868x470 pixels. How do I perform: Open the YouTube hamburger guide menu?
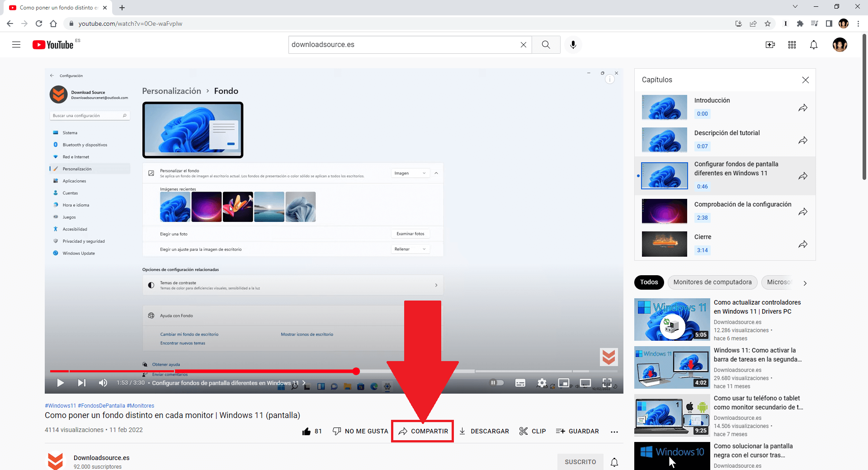pyautogui.click(x=16, y=45)
